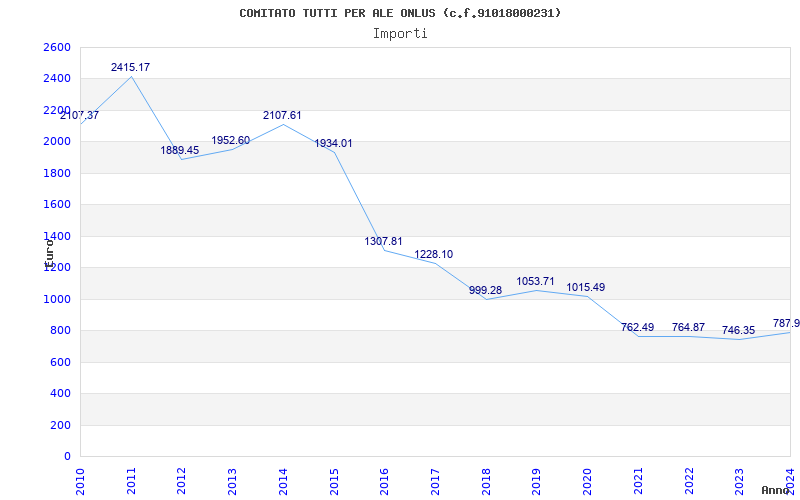Screen dimensions: 800x500
Task: Select the 800 y-axis value
Action: point(60,330)
